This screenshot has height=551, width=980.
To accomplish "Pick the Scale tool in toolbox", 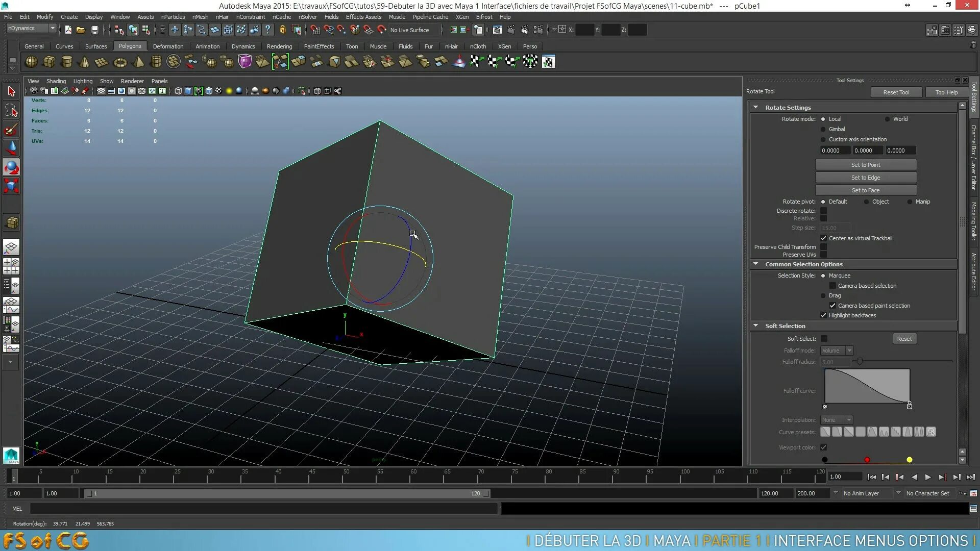I will (11, 186).
